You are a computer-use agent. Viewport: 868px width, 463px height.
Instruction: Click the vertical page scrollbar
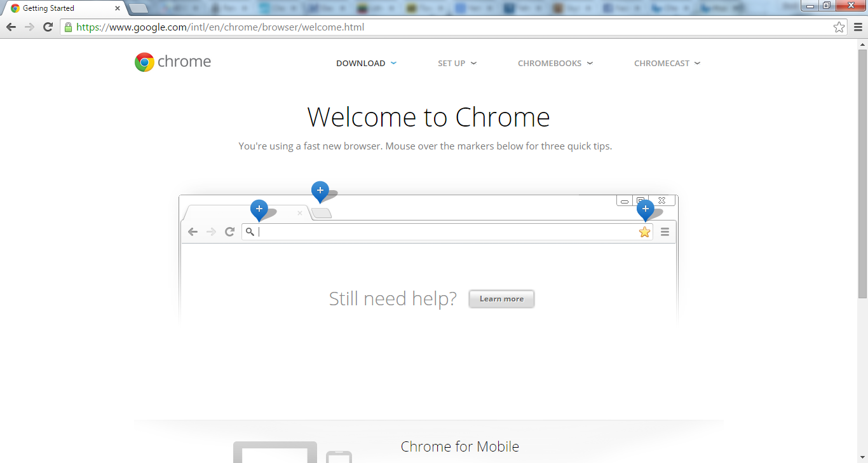click(x=862, y=172)
